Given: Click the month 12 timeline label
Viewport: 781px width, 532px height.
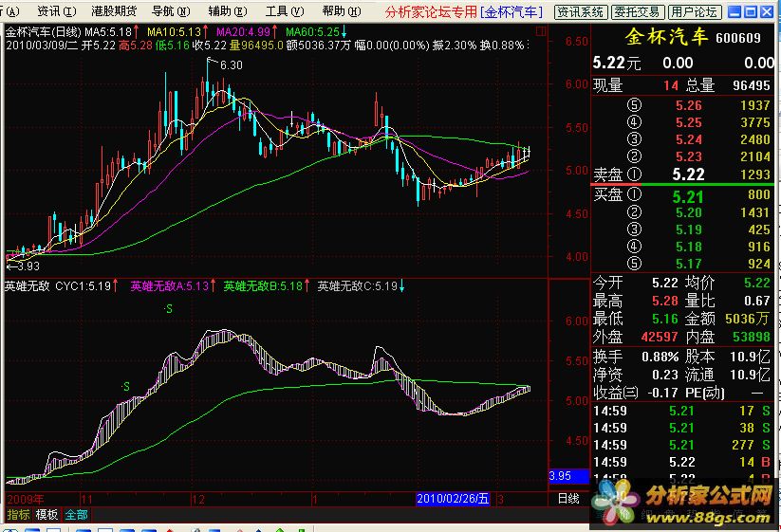Looking at the screenshot, I should pyautogui.click(x=198, y=499).
